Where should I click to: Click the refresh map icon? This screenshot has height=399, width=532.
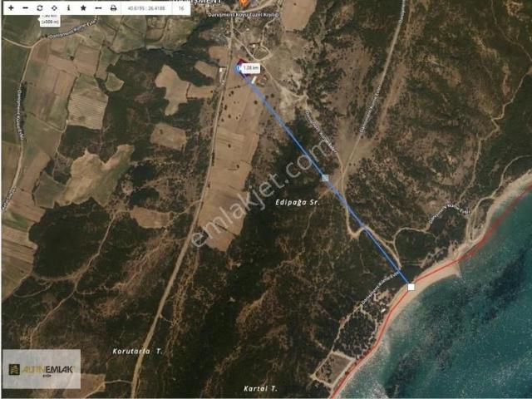click(39, 7)
